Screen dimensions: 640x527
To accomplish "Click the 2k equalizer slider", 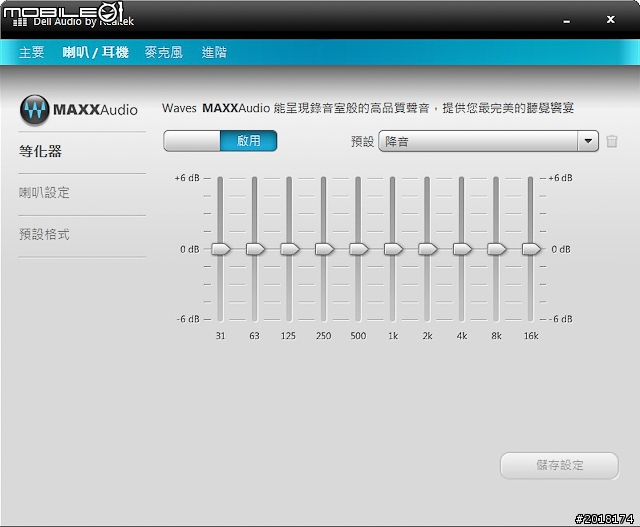I will (428, 249).
